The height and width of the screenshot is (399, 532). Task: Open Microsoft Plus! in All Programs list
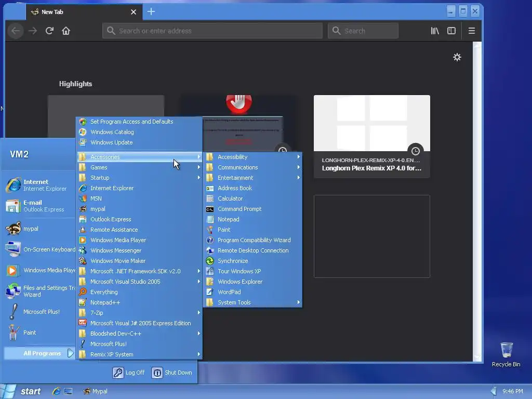139,344
